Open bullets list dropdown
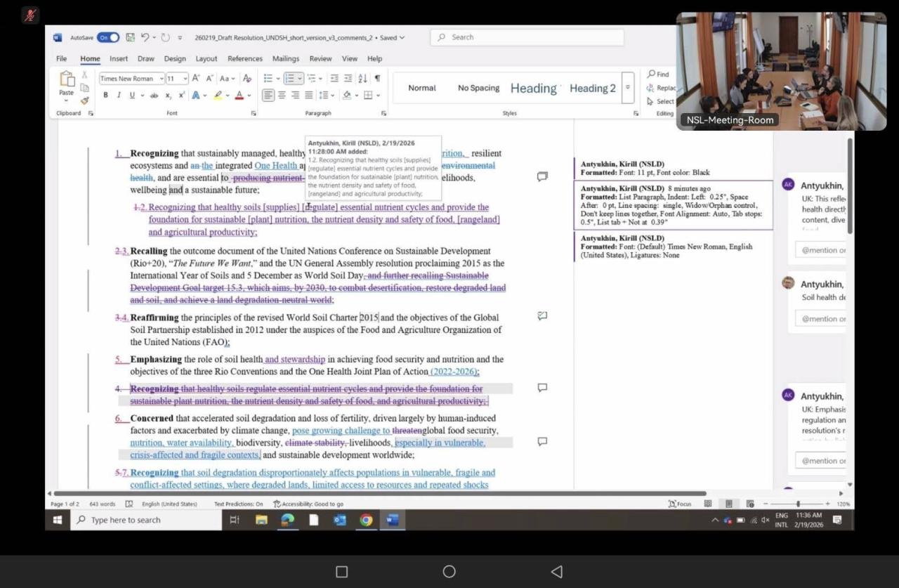This screenshot has height=588, width=899. pos(278,79)
